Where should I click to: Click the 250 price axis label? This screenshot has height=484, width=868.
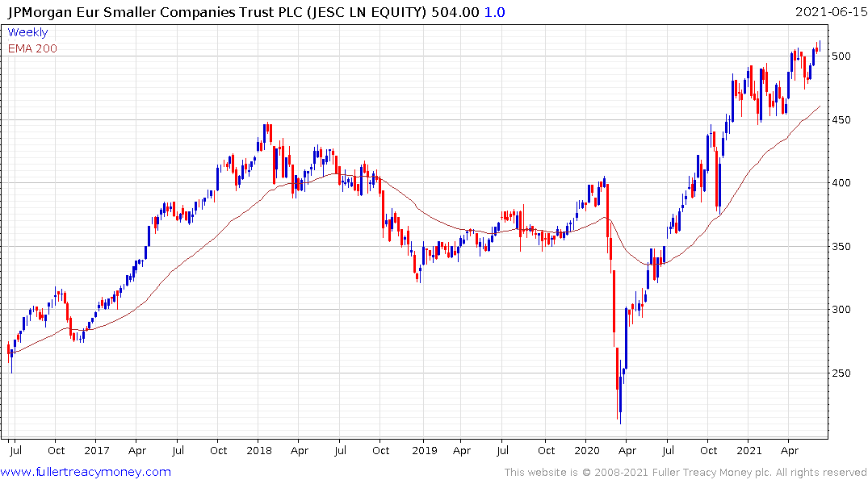(841, 373)
